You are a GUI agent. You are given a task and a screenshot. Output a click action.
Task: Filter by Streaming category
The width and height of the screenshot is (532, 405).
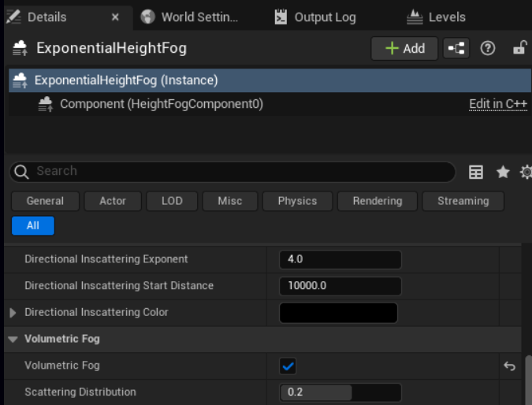coord(463,201)
